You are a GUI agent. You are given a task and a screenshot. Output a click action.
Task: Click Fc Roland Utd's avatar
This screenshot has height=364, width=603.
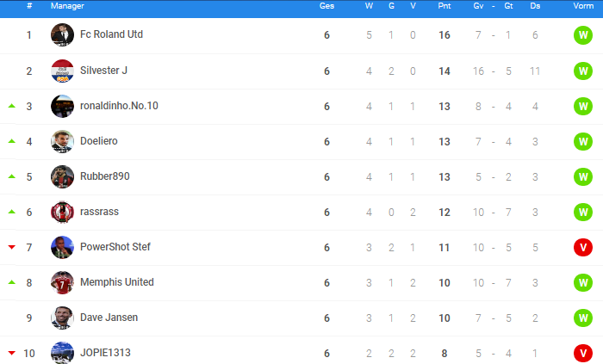click(x=62, y=35)
